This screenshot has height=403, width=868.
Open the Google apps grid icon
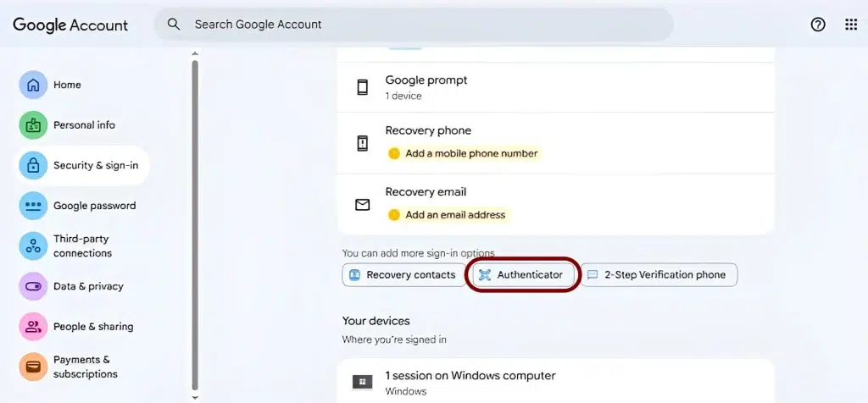click(851, 25)
